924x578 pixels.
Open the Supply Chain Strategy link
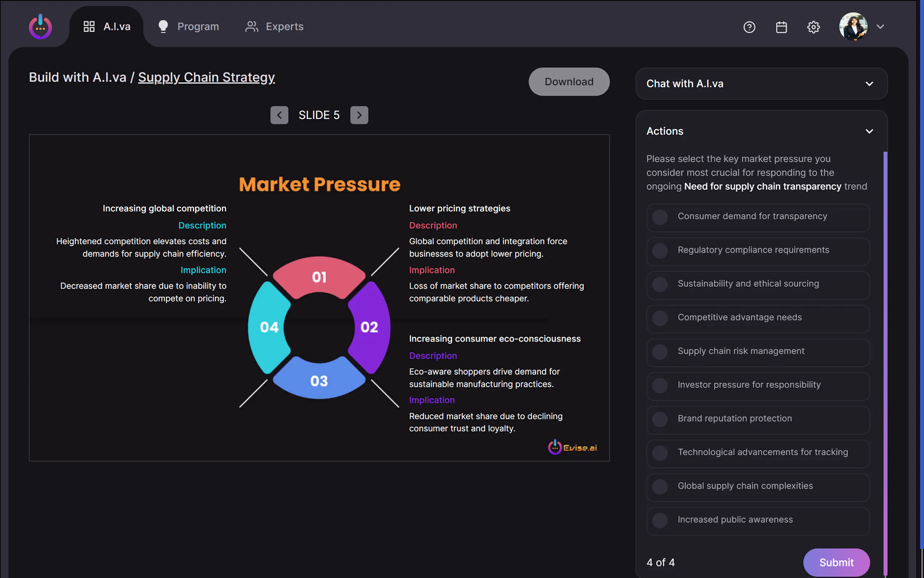pos(206,77)
